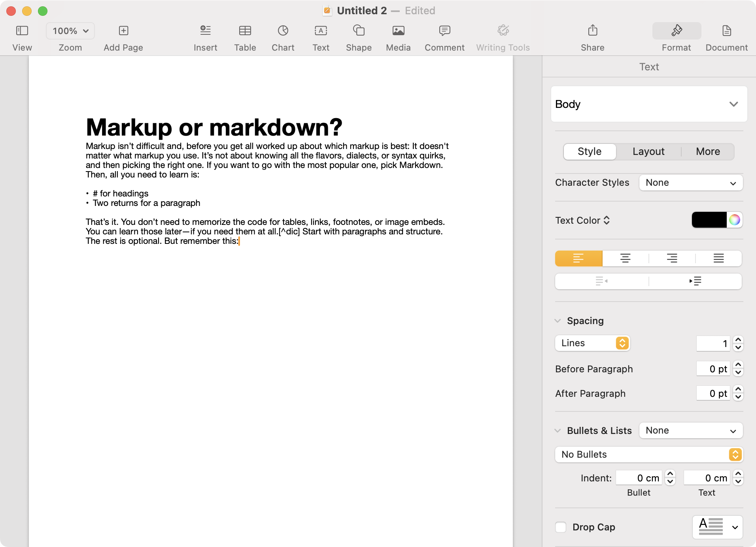The height and width of the screenshot is (547, 756).
Task: Open the Document sidebar button
Action: (x=726, y=31)
